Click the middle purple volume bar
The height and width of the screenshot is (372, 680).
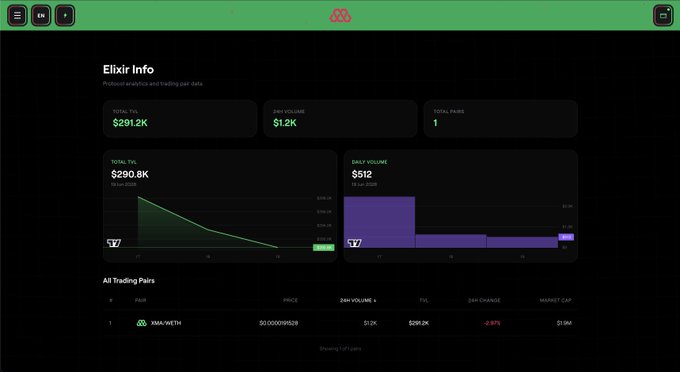coord(451,241)
